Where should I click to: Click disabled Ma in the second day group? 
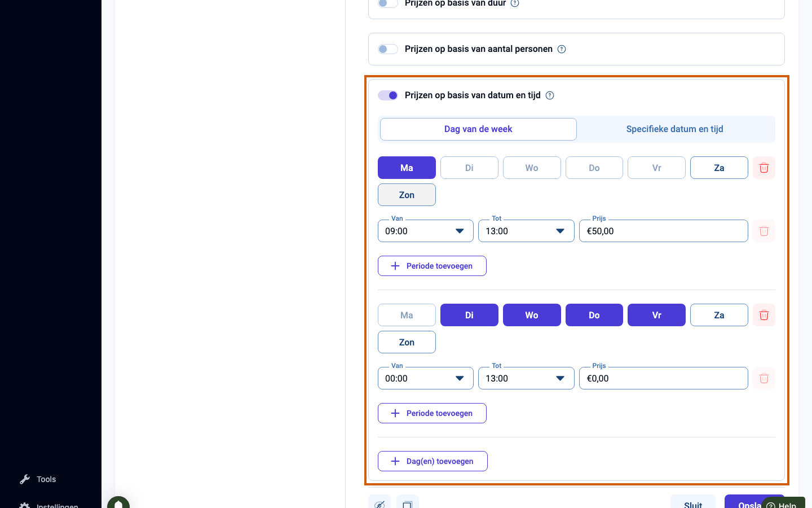click(x=407, y=315)
